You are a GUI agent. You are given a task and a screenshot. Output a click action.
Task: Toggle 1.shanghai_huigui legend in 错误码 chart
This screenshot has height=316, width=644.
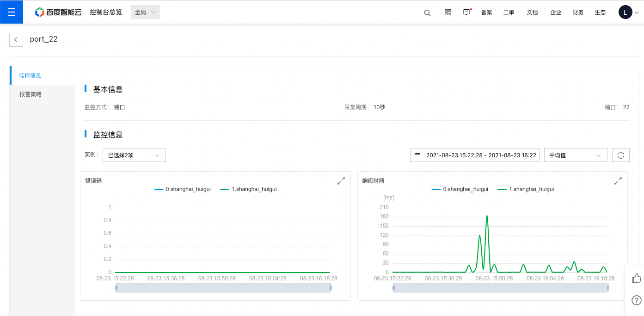coord(249,189)
